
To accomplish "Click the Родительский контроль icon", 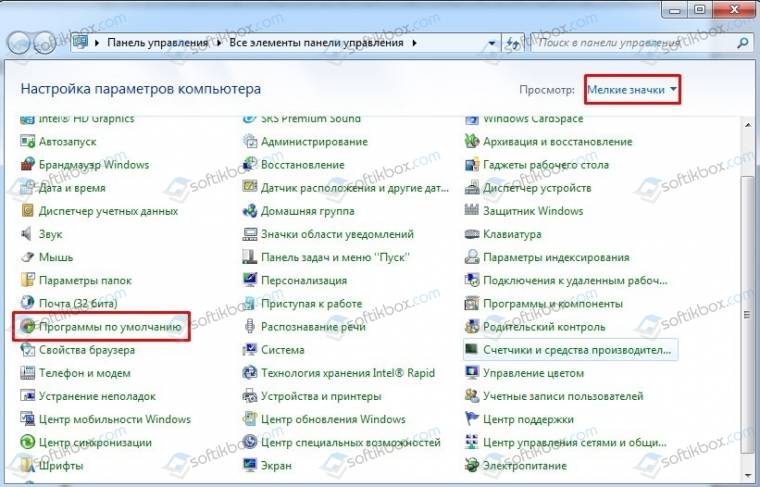I will [472, 327].
